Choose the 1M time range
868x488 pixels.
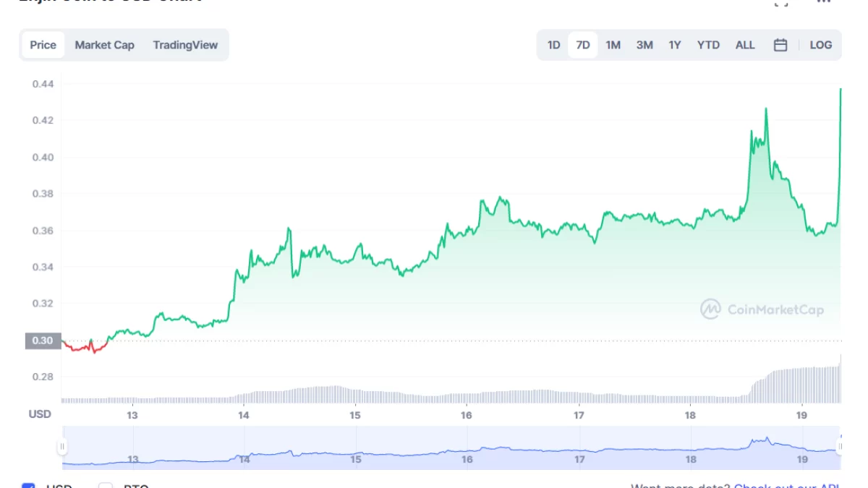[x=613, y=45]
